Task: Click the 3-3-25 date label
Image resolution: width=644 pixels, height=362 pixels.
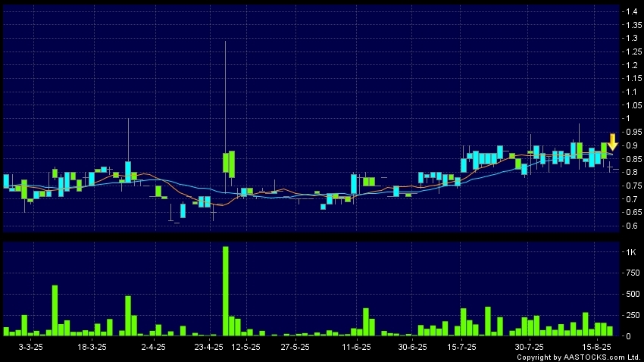Action: point(30,347)
